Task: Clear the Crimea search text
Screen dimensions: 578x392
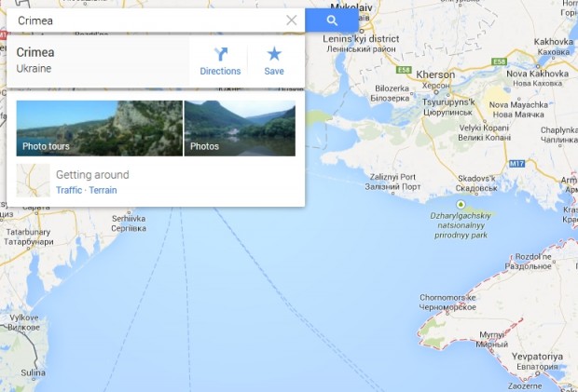Action: click(x=291, y=20)
